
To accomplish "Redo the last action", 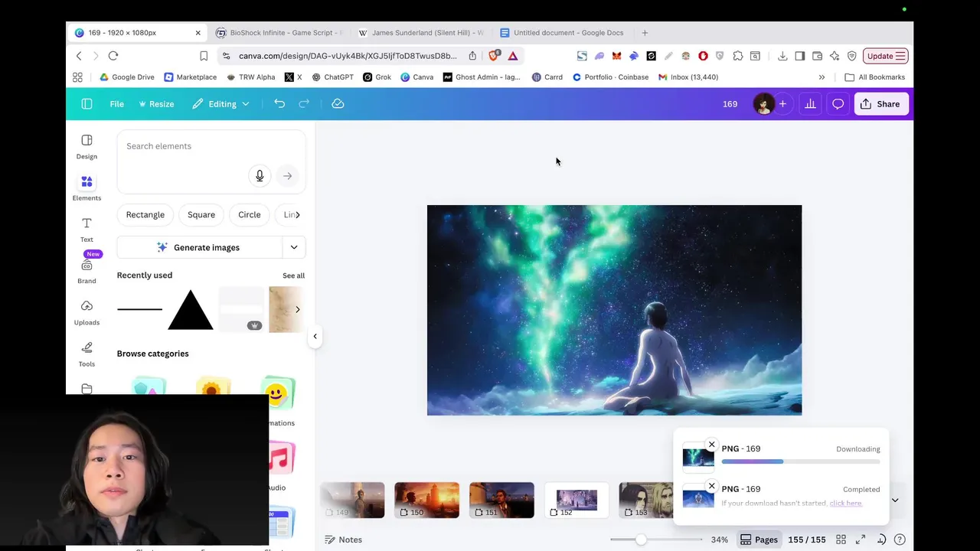I will pos(304,104).
